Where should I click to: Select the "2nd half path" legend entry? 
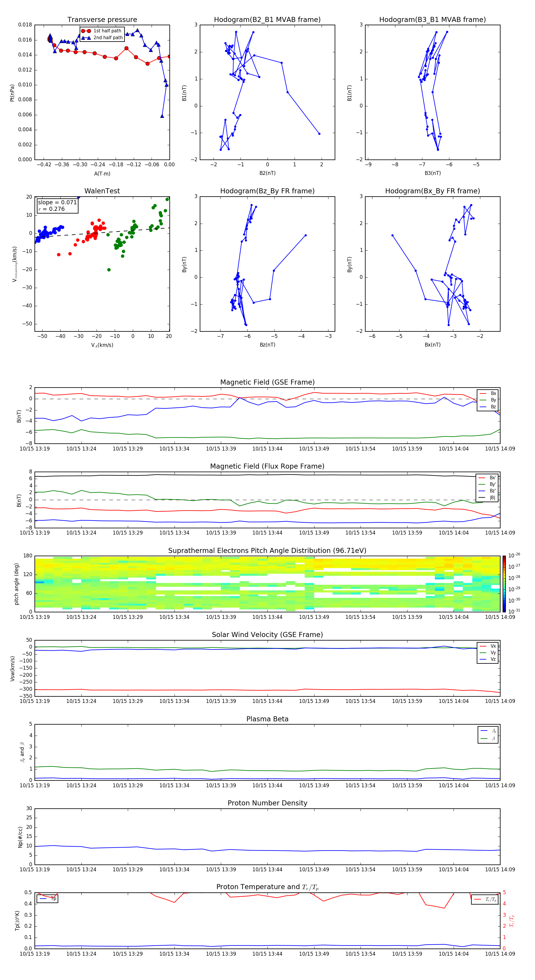[103, 38]
